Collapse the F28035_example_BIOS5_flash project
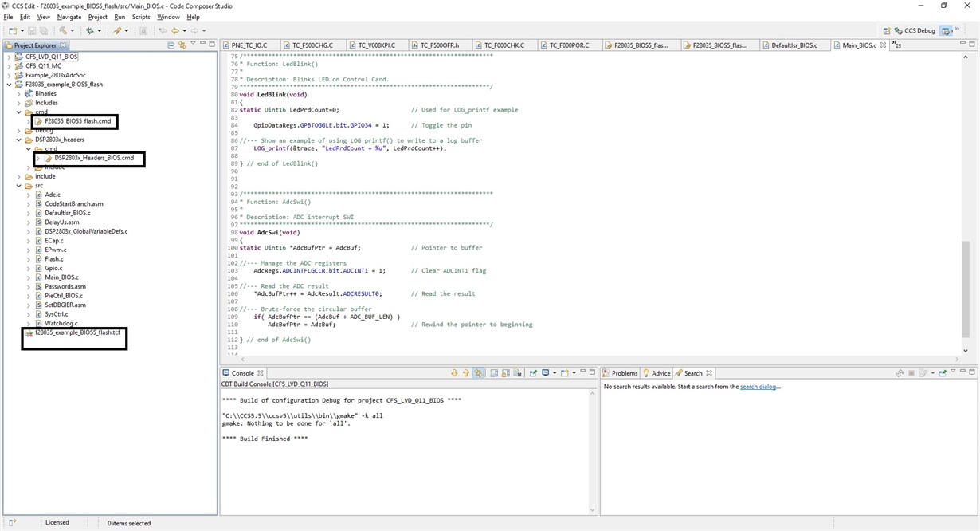The image size is (980, 531). (x=10, y=85)
